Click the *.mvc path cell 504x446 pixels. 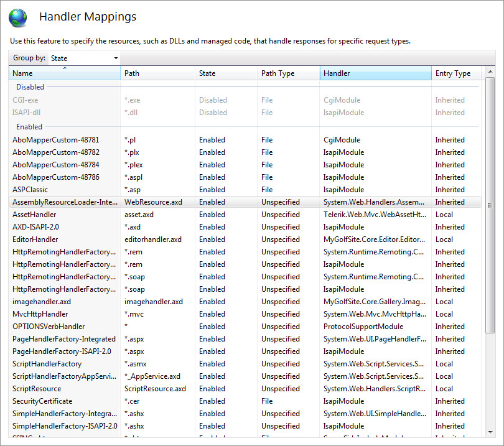pyautogui.click(x=134, y=314)
